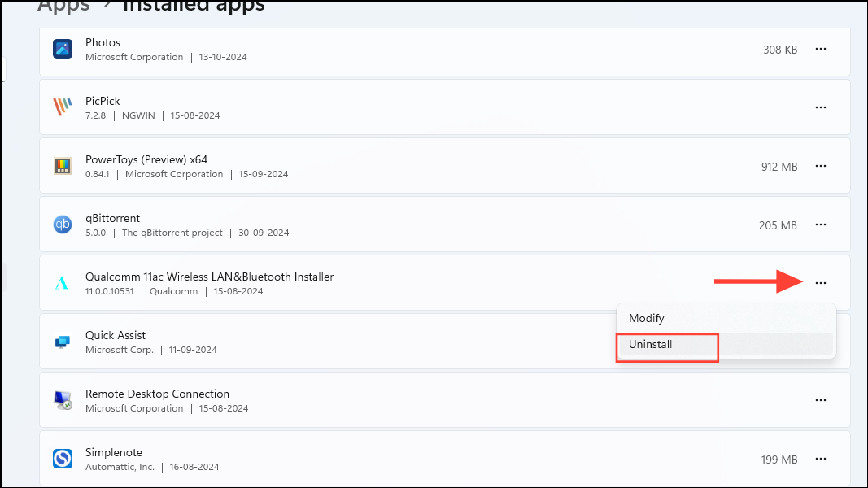Click the 205 MB size of qBittorrent
Viewport: 868px width, 488px height.
pyautogui.click(x=778, y=226)
